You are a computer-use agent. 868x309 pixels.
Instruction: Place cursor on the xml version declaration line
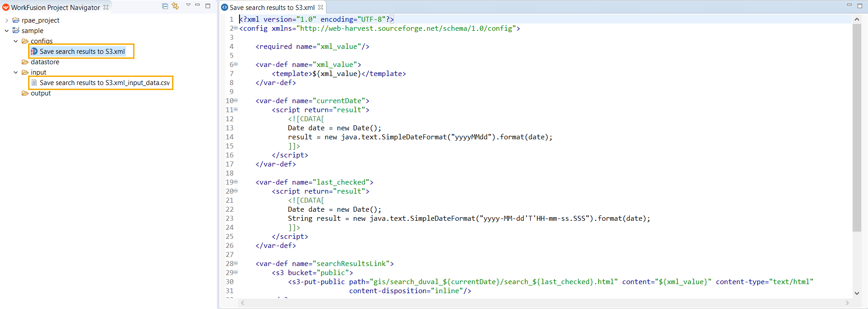point(317,19)
